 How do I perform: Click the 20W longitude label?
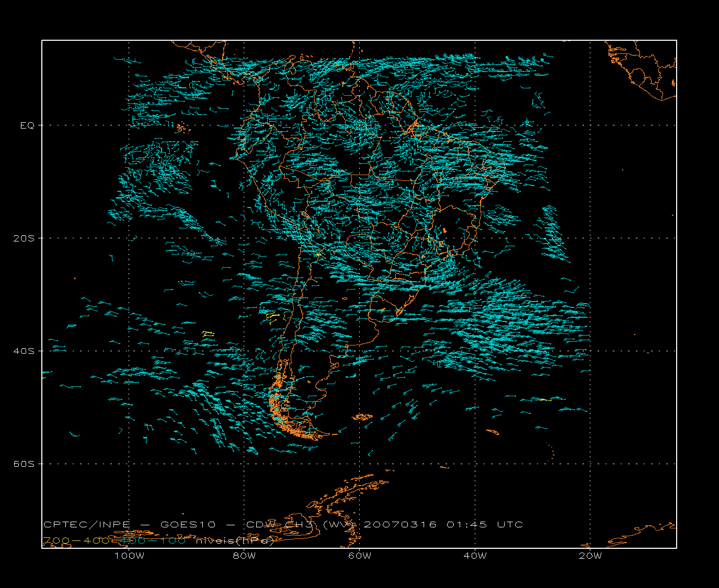pyautogui.click(x=590, y=556)
